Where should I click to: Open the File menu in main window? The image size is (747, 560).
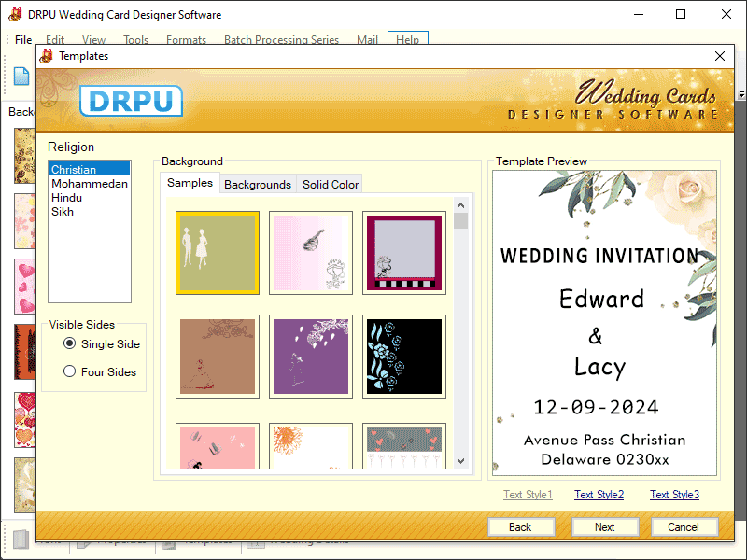[x=23, y=39]
